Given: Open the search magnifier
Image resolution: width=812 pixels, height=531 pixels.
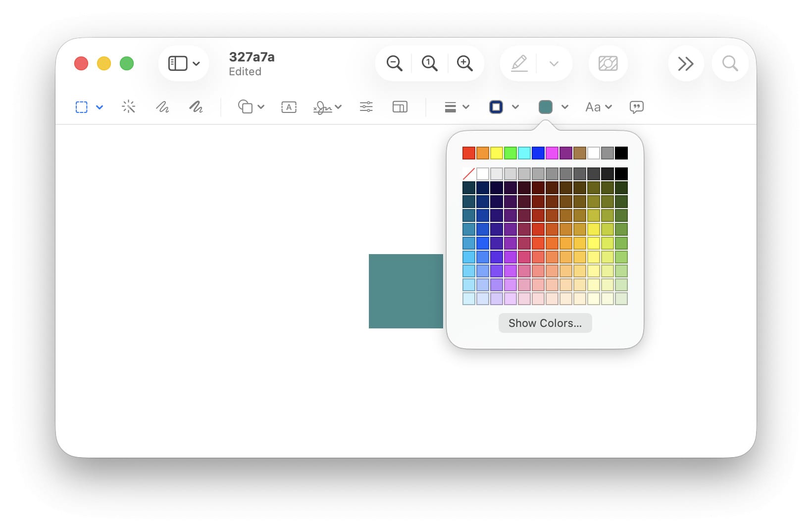Looking at the screenshot, I should [730, 63].
